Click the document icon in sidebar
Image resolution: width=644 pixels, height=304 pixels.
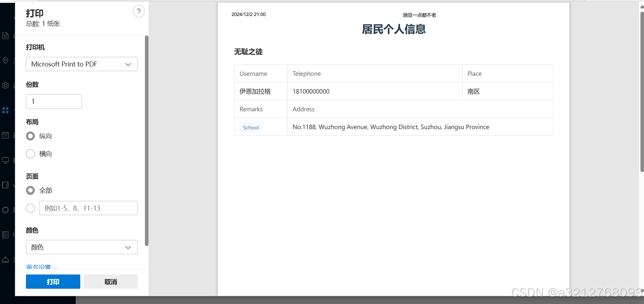point(5,36)
